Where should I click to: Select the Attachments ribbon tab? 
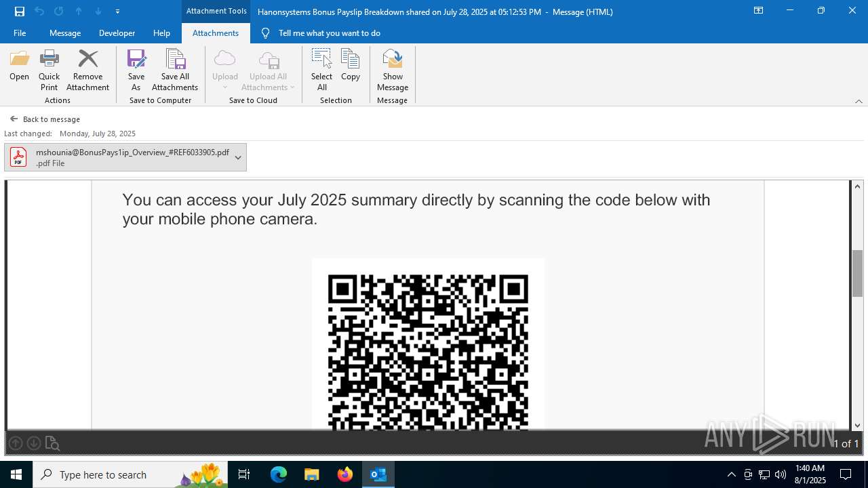click(x=216, y=33)
